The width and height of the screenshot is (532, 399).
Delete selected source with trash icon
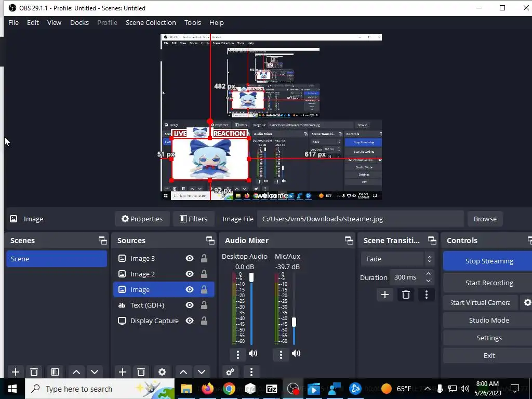(141, 372)
